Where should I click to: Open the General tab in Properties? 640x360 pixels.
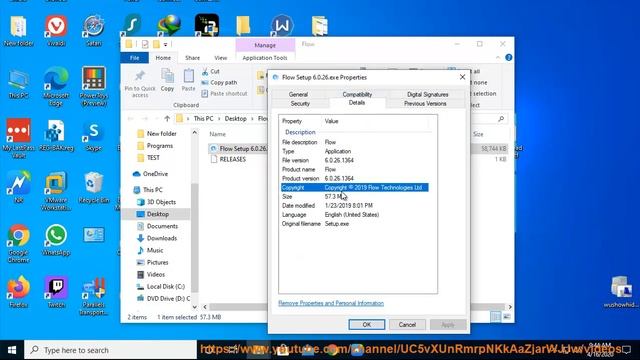[x=298, y=94]
